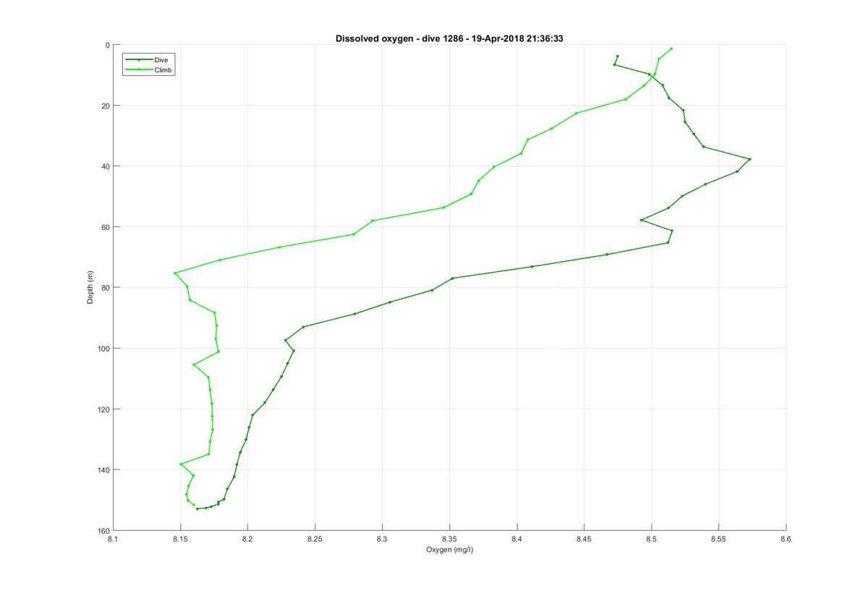This screenshot has width=868, height=596.
Task: Click the plot title 'Dissolved oxygen - dive 1286'
Action: [398, 38]
